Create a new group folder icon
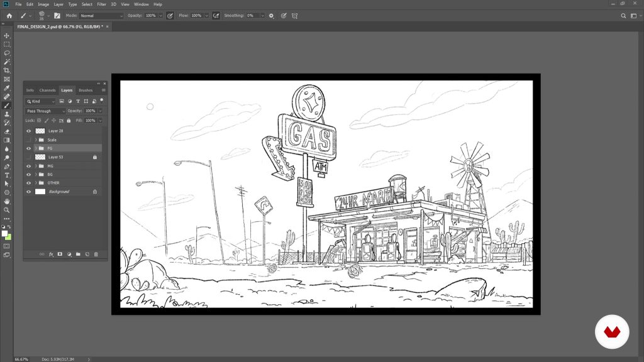The height and width of the screenshot is (362, 644). click(79, 255)
